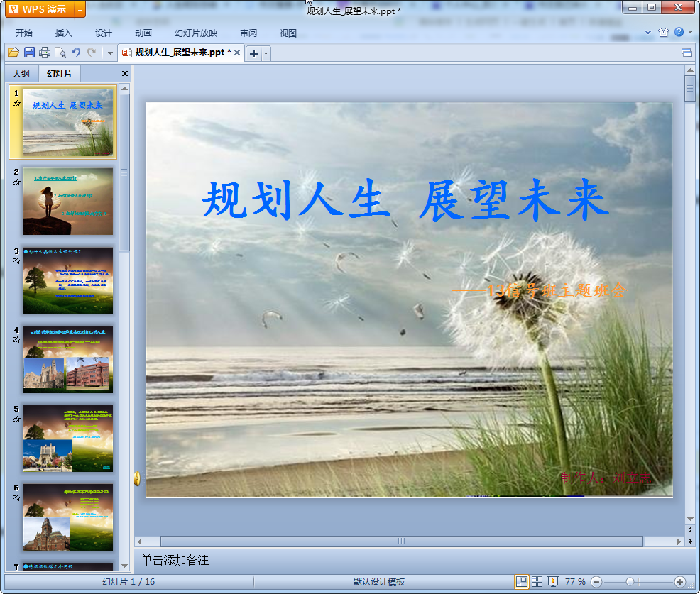
Task: Switch to normal view icon
Action: click(521, 581)
